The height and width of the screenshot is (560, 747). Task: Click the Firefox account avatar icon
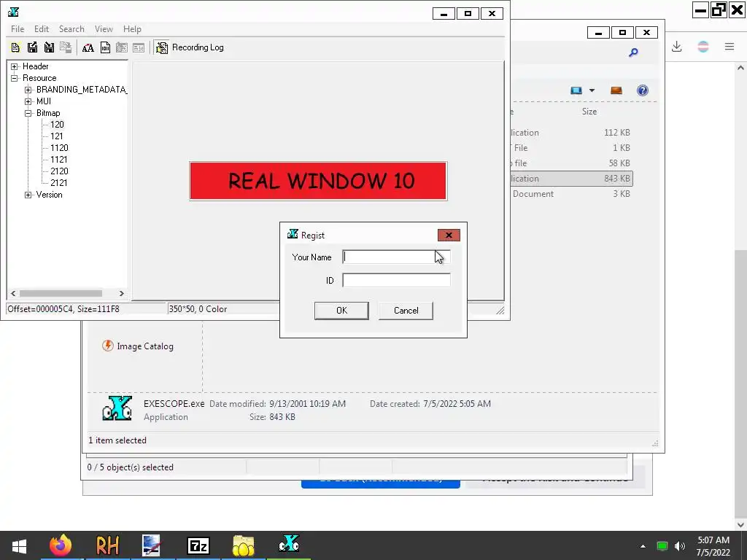click(x=703, y=47)
